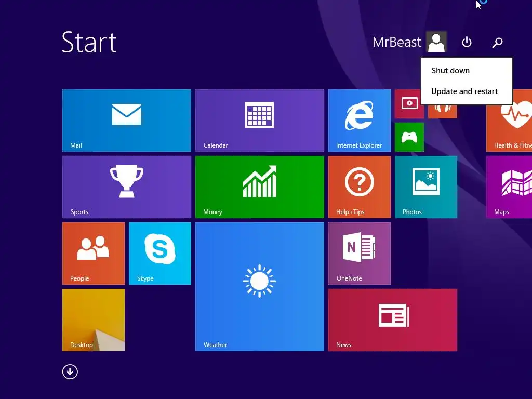Open the Calendar tile
Image resolution: width=532 pixels, height=399 pixels.
click(260, 121)
